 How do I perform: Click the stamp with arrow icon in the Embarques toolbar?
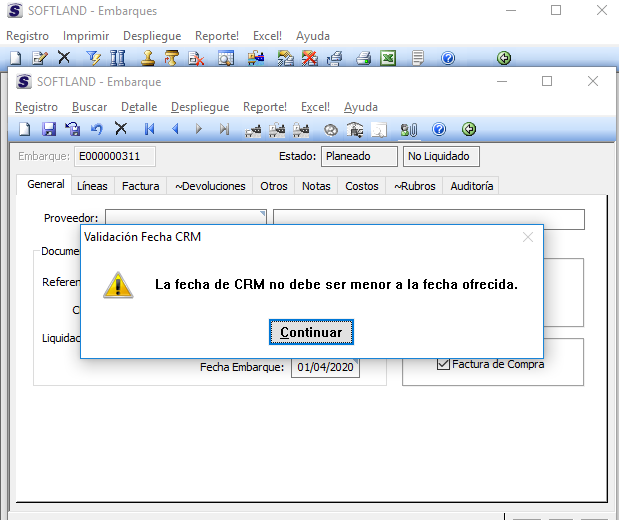172,58
